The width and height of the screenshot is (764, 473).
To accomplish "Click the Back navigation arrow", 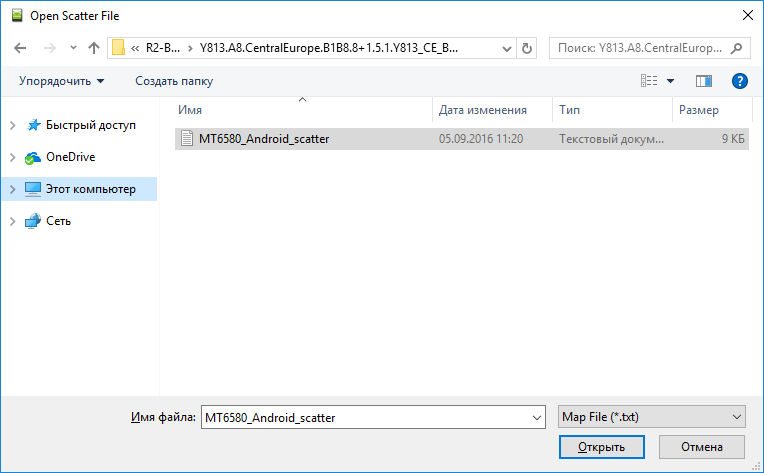I will click(22, 47).
